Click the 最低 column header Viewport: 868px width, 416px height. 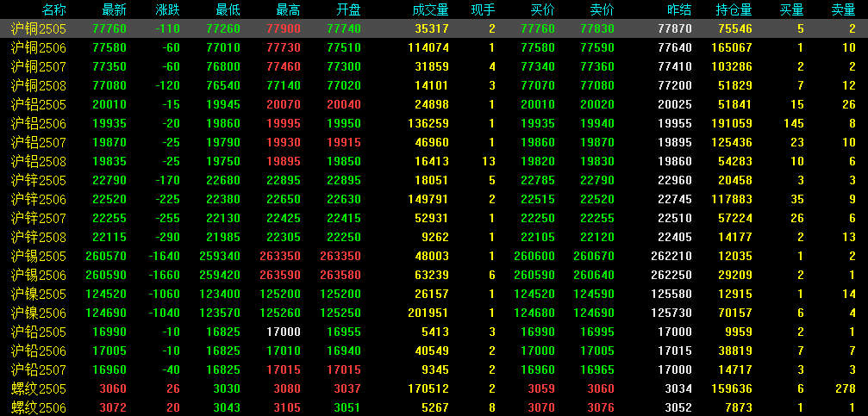point(228,9)
